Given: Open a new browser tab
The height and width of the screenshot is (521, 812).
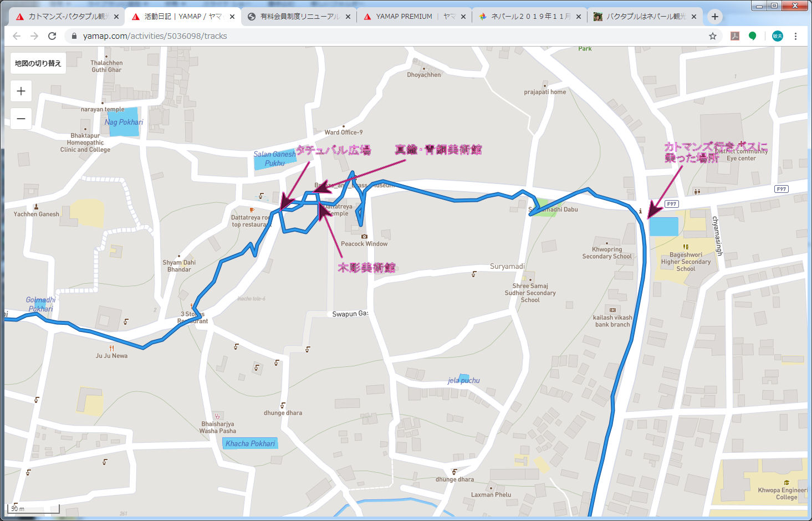Looking at the screenshot, I should pos(715,17).
